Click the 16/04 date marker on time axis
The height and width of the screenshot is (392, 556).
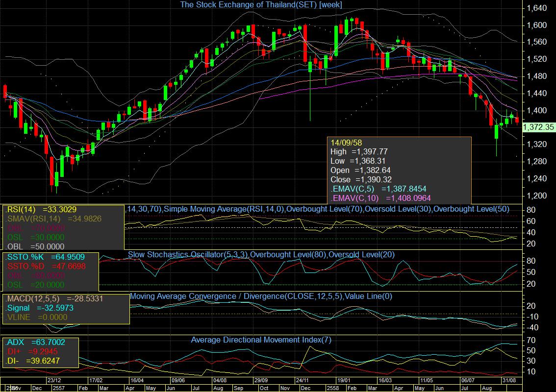coord(137,380)
